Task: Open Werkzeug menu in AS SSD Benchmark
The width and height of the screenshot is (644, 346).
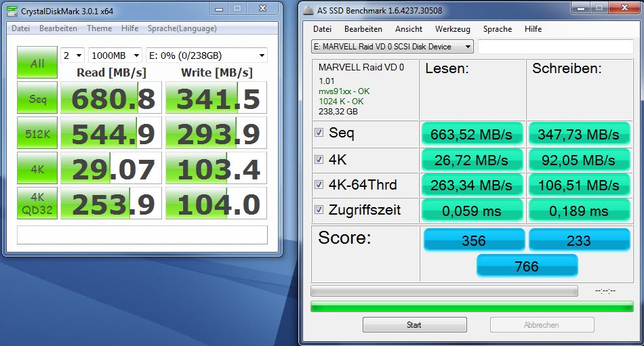Action: point(453,29)
